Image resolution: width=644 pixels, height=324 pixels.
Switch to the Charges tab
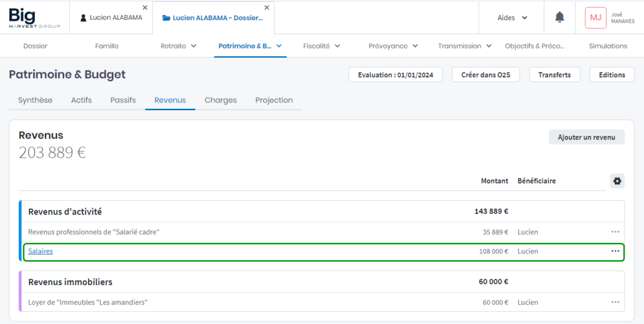(221, 100)
